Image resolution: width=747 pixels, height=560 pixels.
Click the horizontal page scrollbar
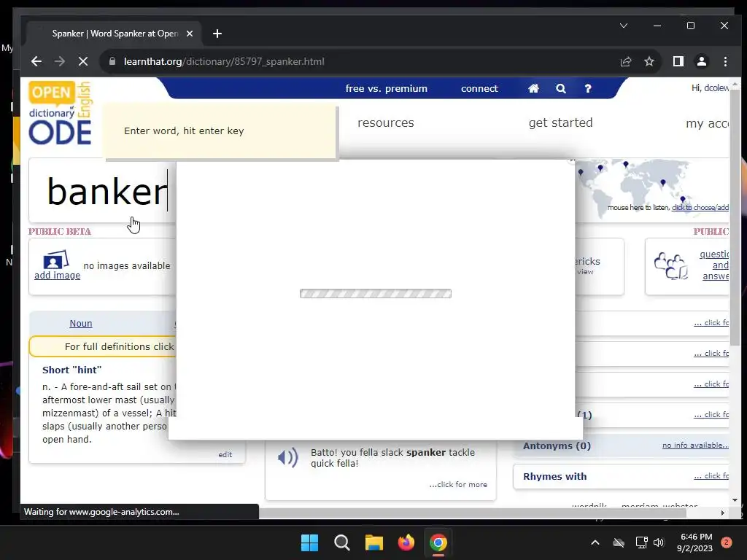coord(472,513)
